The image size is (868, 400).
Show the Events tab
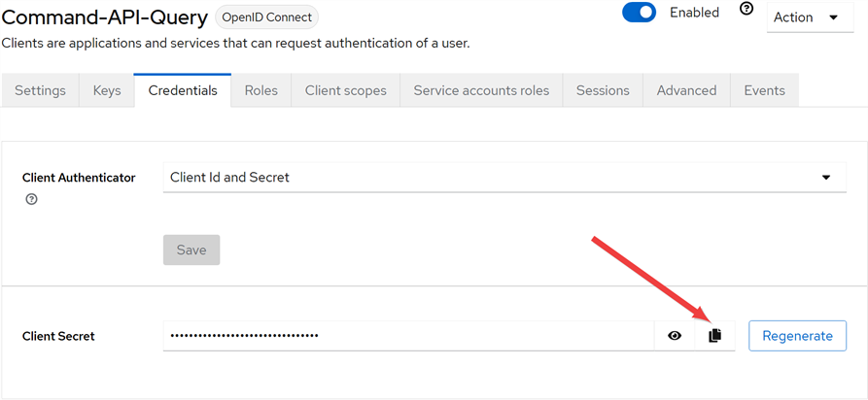coord(764,90)
